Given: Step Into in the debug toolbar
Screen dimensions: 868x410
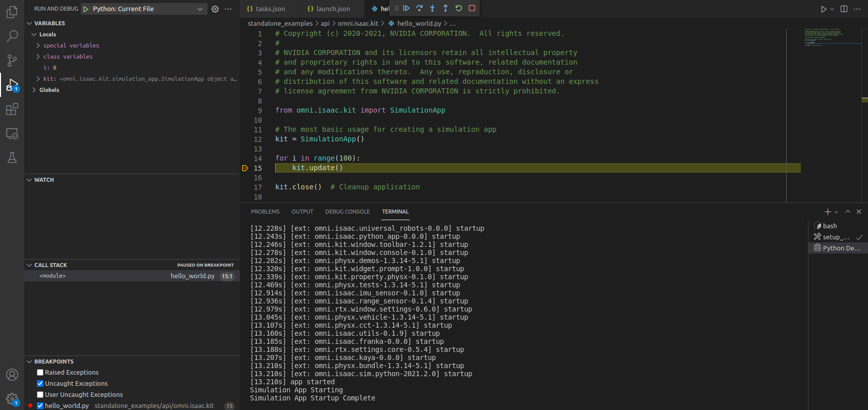Looking at the screenshot, I should tap(433, 8).
